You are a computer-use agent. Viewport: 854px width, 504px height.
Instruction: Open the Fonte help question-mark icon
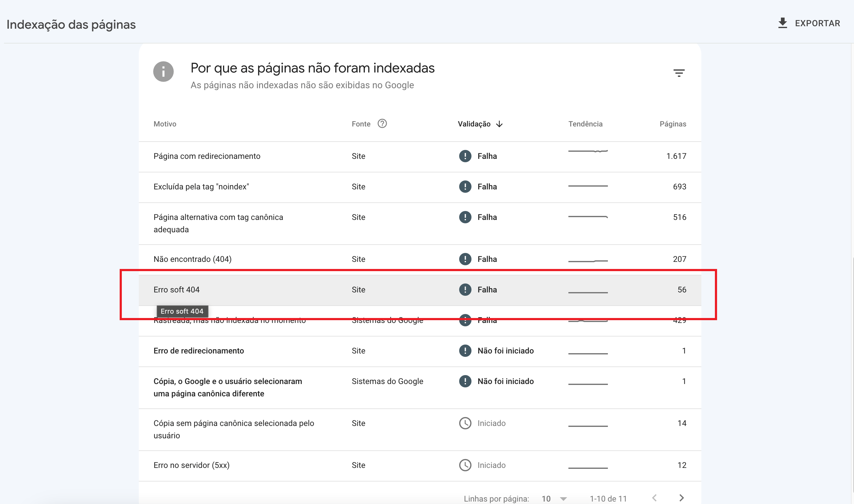pyautogui.click(x=382, y=124)
